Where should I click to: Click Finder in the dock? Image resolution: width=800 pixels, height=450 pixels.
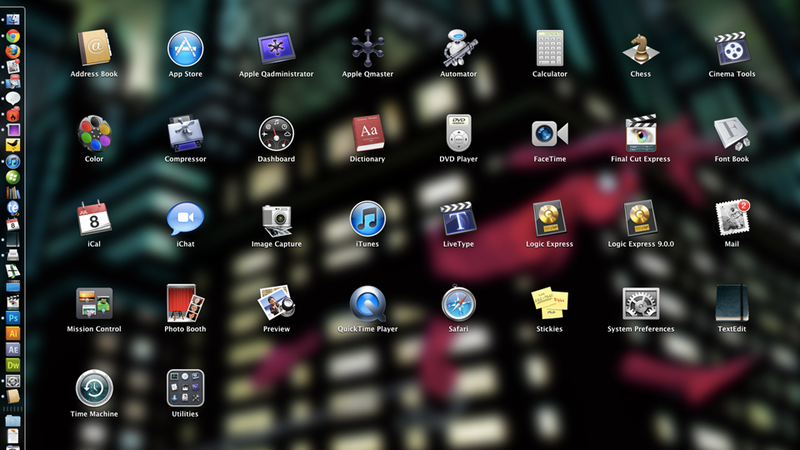point(13,19)
